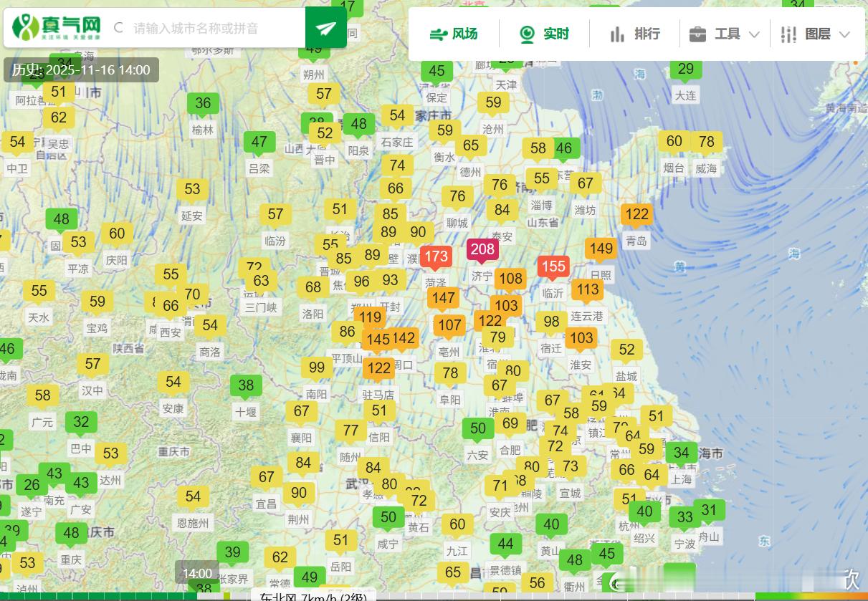This screenshot has height=601, width=868.
Task: Select the 榆林 AQI 36 marker
Action: coord(203,105)
